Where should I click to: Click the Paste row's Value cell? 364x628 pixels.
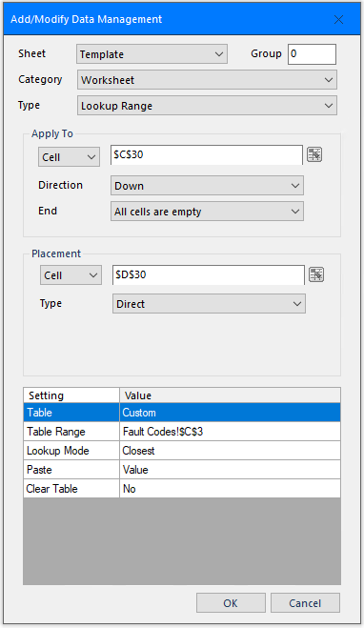[231, 470]
